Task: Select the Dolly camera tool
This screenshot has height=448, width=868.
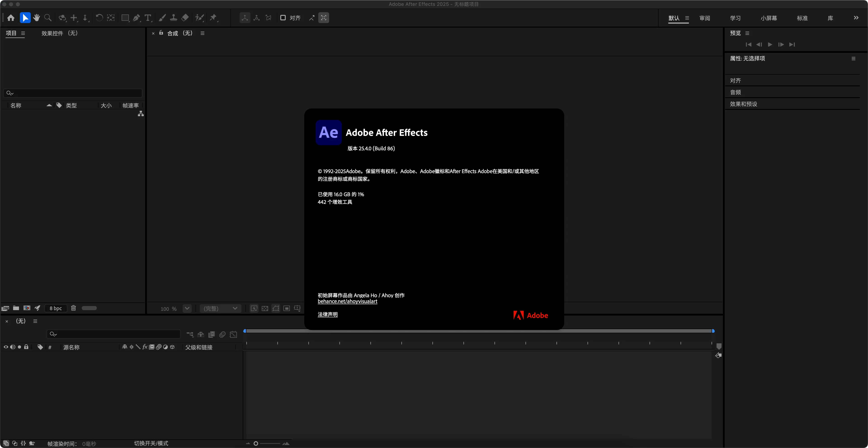Action: [x=86, y=18]
